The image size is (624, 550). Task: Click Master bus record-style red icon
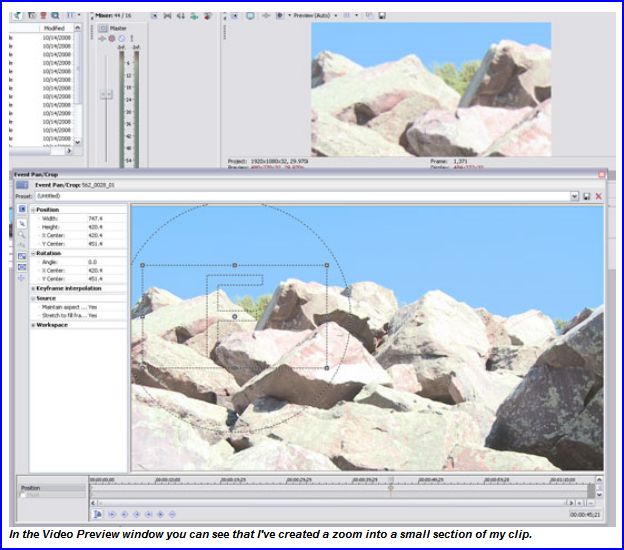(112, 39)
